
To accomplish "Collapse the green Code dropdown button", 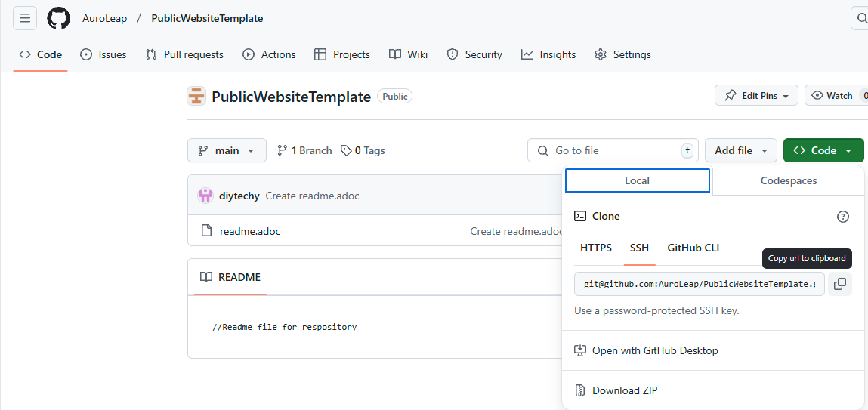I will click(823, 150).
